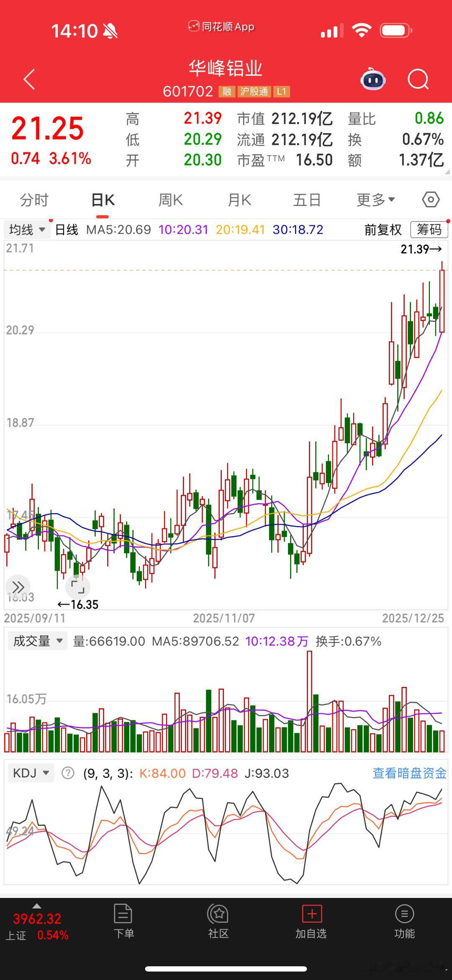The image size is (452, 980).
Task: Open the 均线 indicator dropdown
Action: point(27,230)
